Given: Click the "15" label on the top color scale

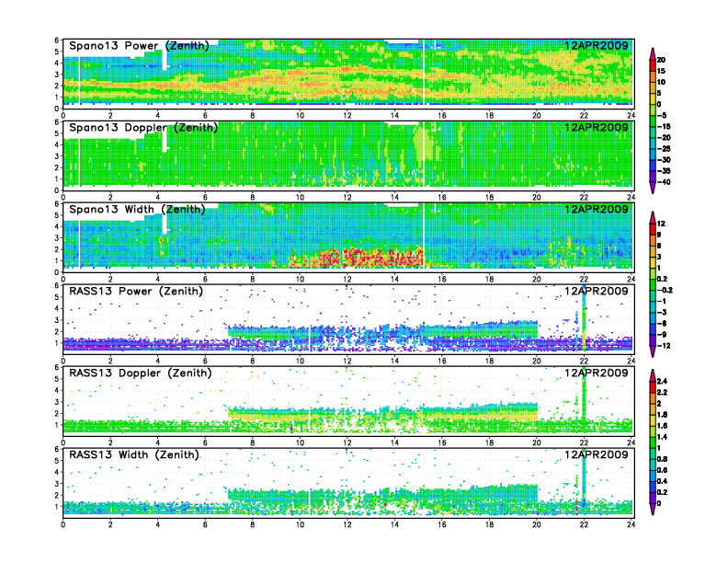Looking at the screenshot, I should [x=662, y=71].
